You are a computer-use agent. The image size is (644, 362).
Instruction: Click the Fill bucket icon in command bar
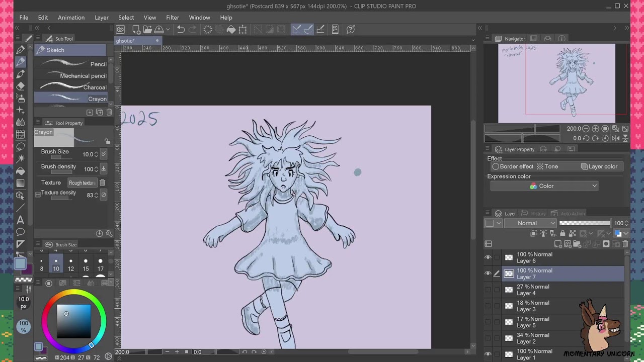tap(231, 30)
